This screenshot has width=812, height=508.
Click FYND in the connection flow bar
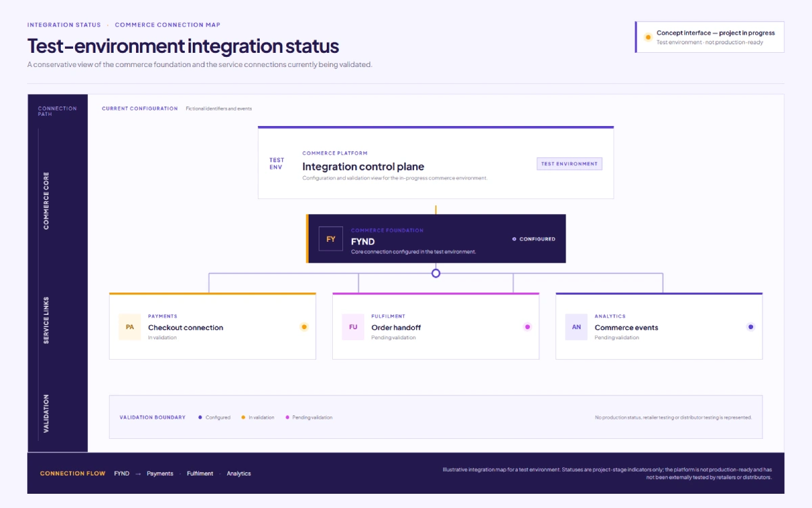click(x=122, y=473)
